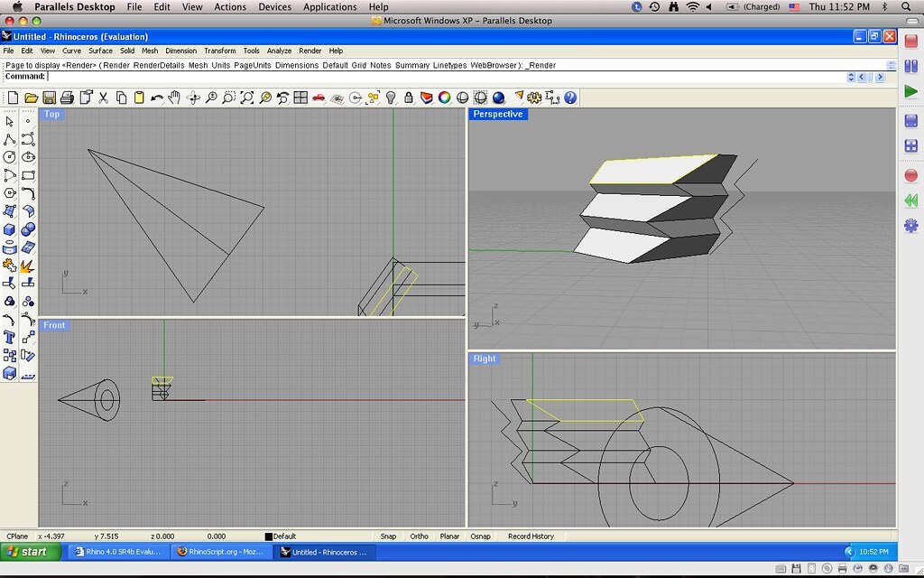Click the Boolean union spheres icon
924x578 pixels.
[x=28, y=228]
